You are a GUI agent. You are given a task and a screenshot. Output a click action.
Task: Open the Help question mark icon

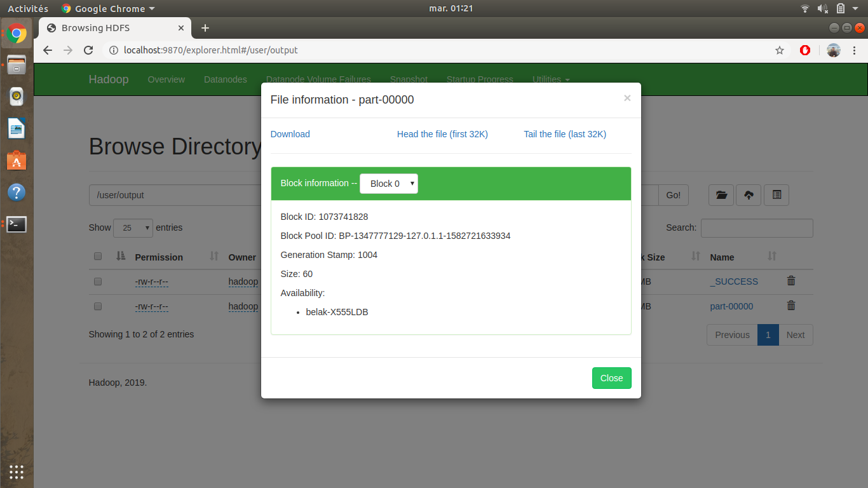[x=17, y=192]
